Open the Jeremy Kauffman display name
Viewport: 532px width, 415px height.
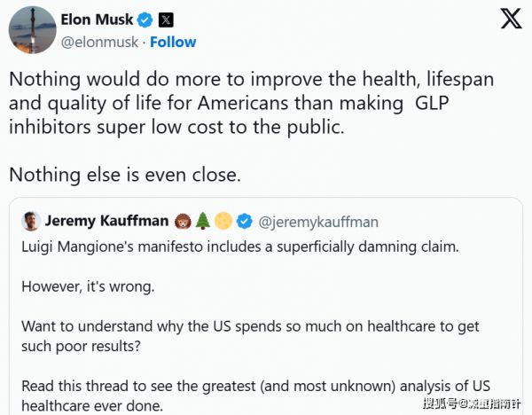[107, 221]
